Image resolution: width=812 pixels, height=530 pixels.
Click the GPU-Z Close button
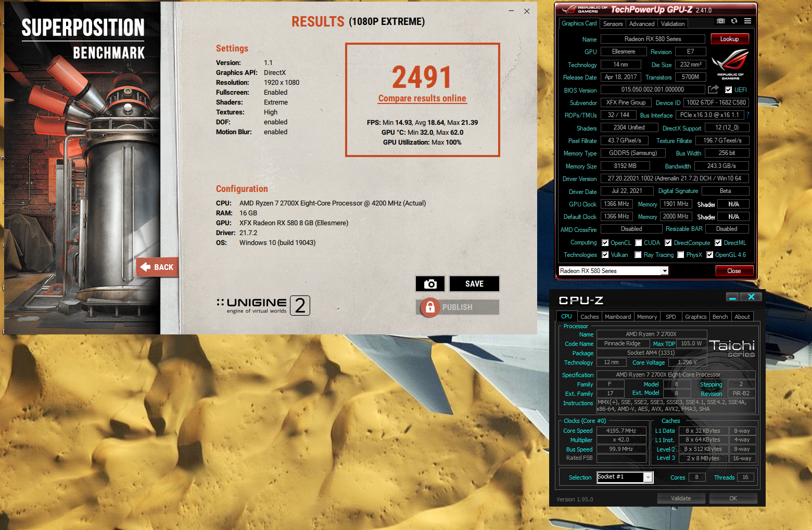coord(734,271)
